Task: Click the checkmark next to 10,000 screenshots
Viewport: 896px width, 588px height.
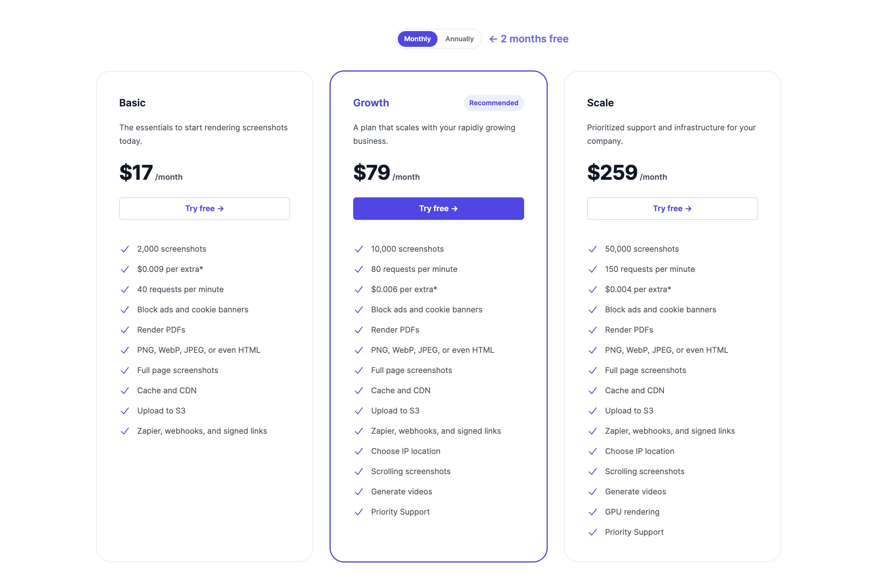Action: point(359,249)
